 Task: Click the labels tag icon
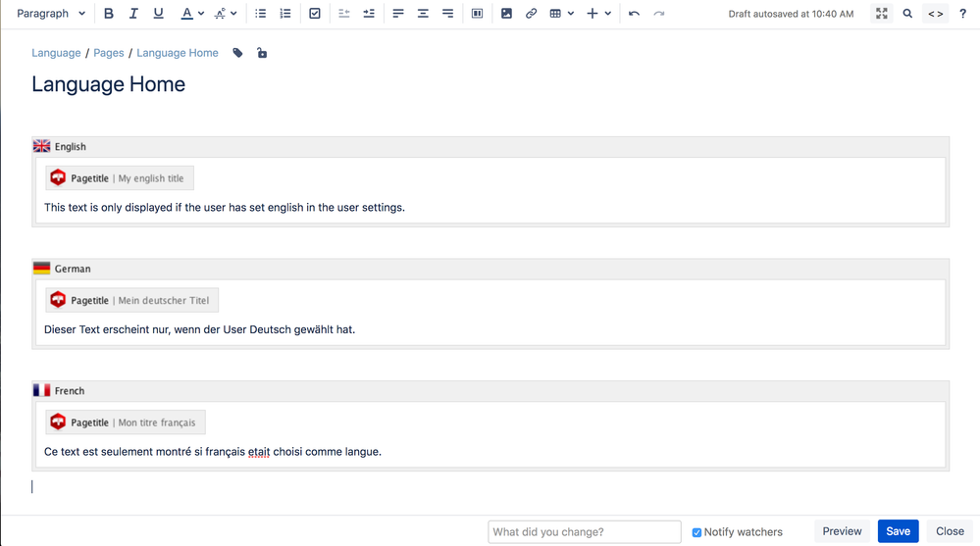237,53
